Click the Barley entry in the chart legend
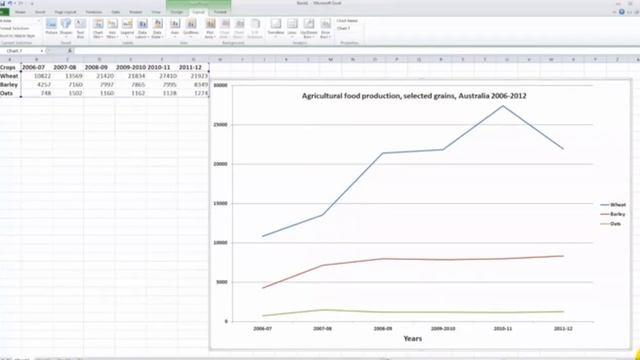Viewport: 640px width, 360px height. [x=613, y=214]
